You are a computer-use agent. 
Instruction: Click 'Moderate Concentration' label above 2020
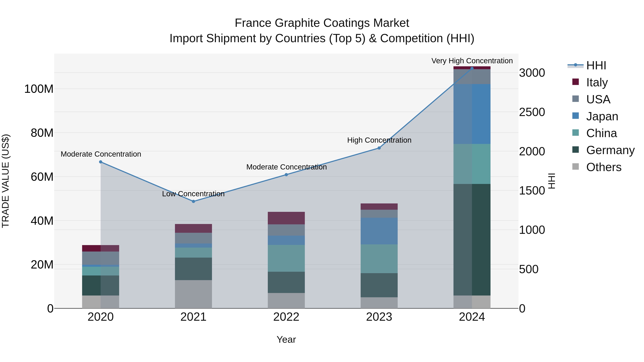(x=101, y=154)
